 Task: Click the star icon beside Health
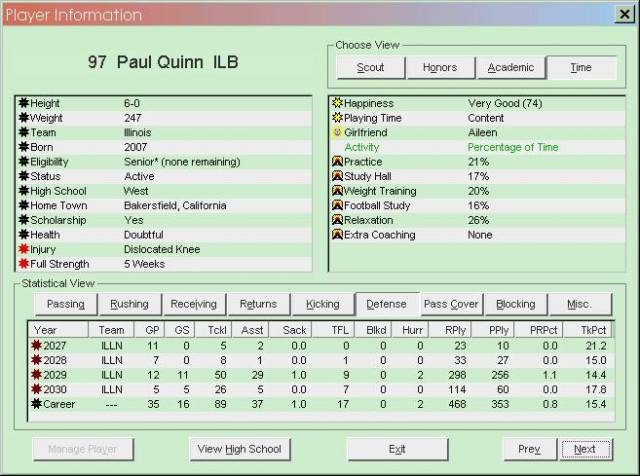click(24, 235)
